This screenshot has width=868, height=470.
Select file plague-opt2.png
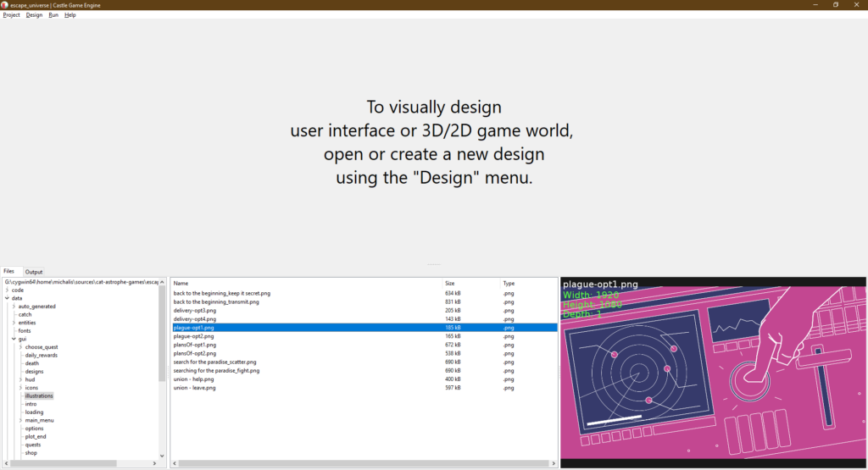point(193,336)
